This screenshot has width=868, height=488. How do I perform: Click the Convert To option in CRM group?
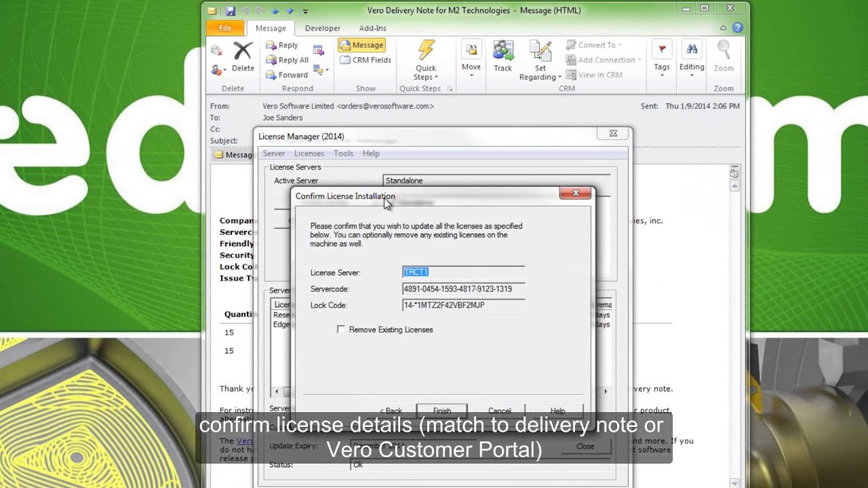tap(594, 45)
